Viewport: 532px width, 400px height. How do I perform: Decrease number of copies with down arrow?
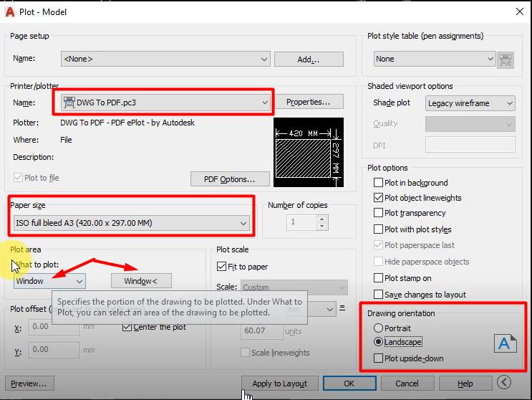[x=322, y=226]
